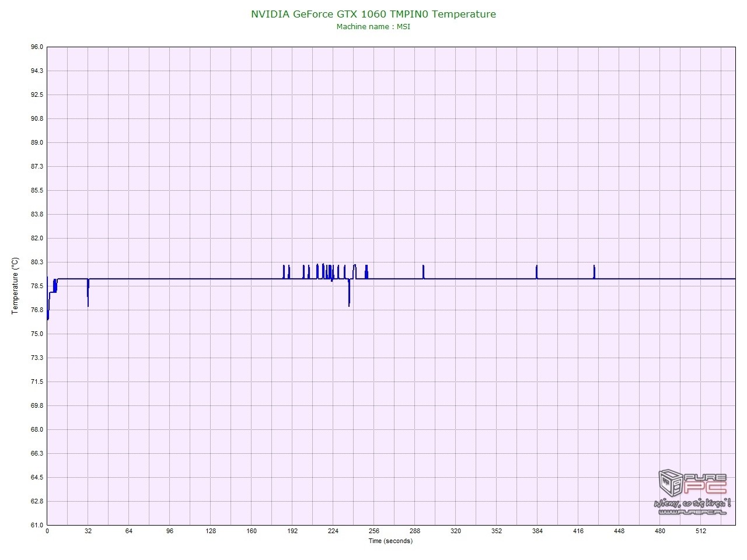This screenshot has height=560, width=747.
Task: Click the 80.3 y-axis value
Action: [37, 262]
